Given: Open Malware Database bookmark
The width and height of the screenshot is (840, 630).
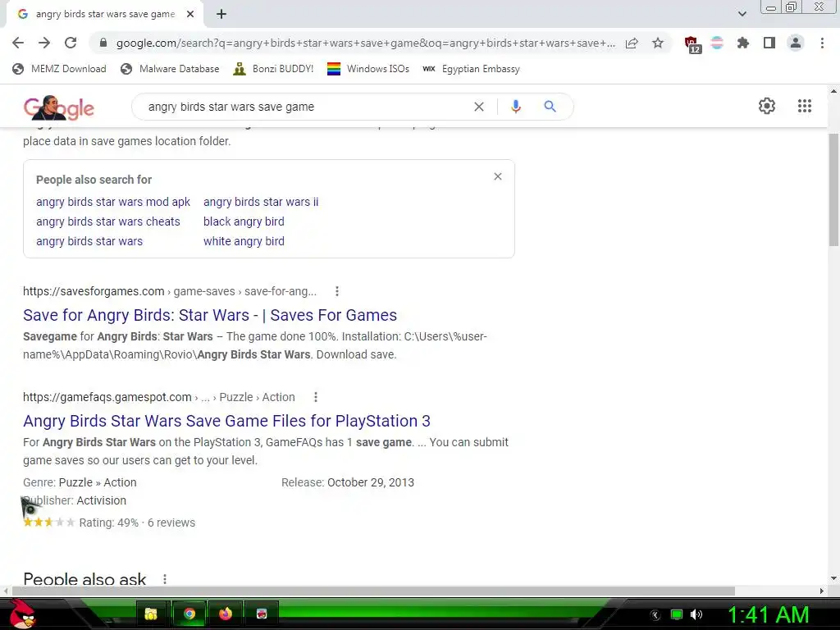Looking at the screenshot, I should (x=170, y=69).
